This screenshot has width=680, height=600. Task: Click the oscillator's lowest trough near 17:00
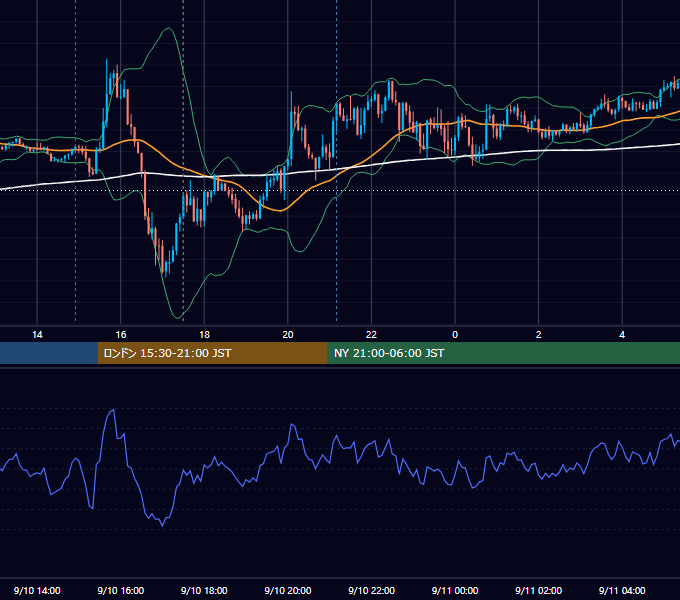(163, 525)
